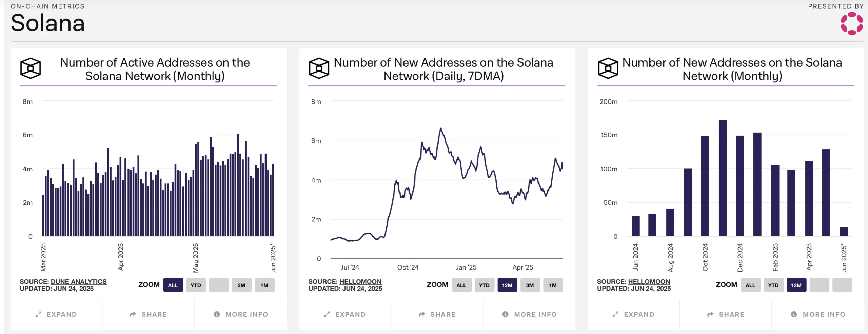The width and height of the screenshot is (868, 334).
Task: Enable YTD zoom on the Active Addresses chart
Action: [x=196, y=285]
